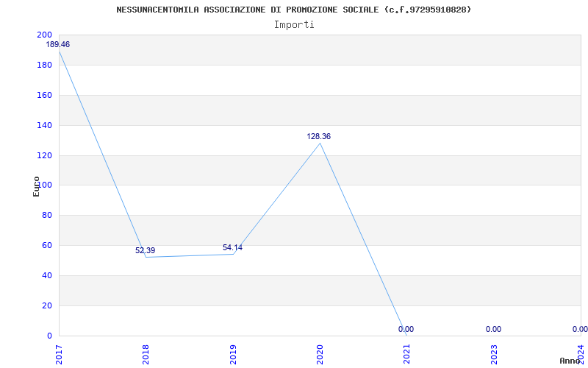
Task: Click the 2019 x-axis label
Action: click(x=233, y=355)
